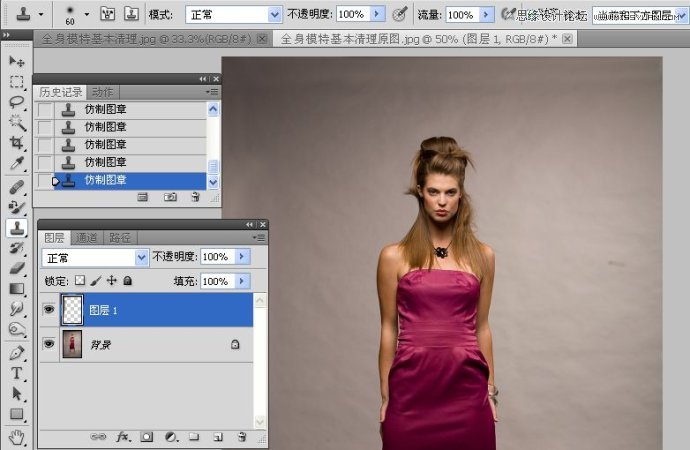Switch to the 通道 tab

(x=87, y=238)
